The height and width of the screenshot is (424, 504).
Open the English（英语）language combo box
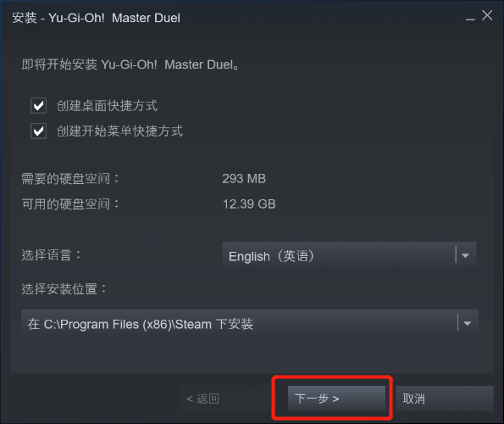(349, 256)
